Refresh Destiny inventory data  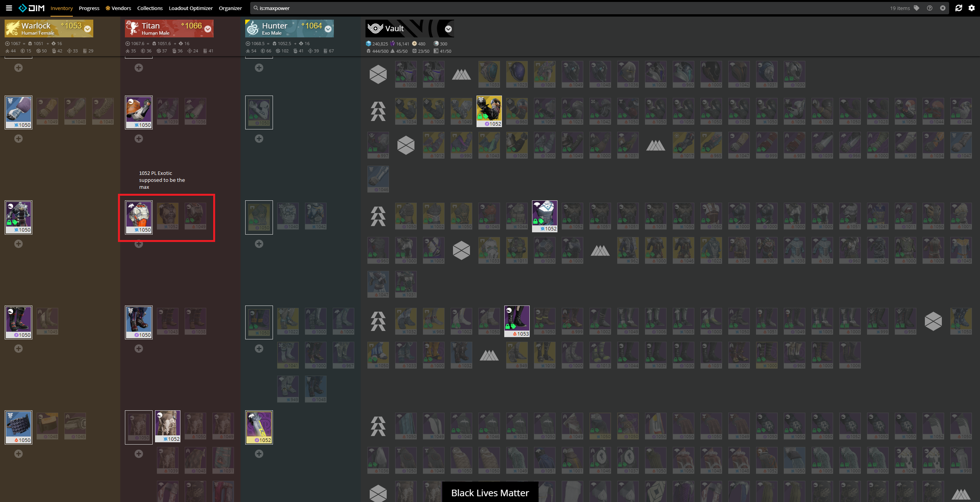click(x=958, y=8)
